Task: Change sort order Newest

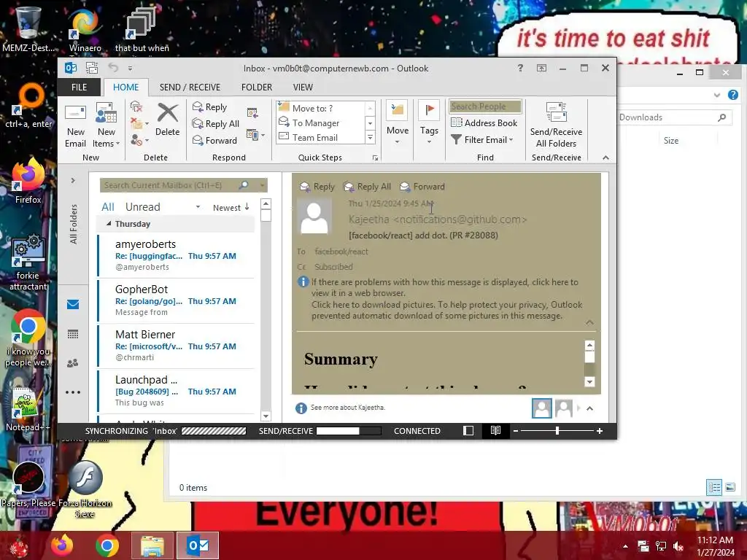Action: tap(231, 207)
